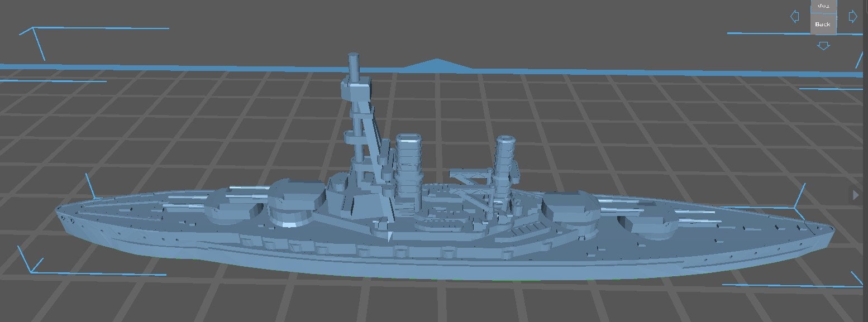Image resolution: width=868 pixels, height=322 pixels.
Task: Click the downward view rotation arrow
Action: 823,45
